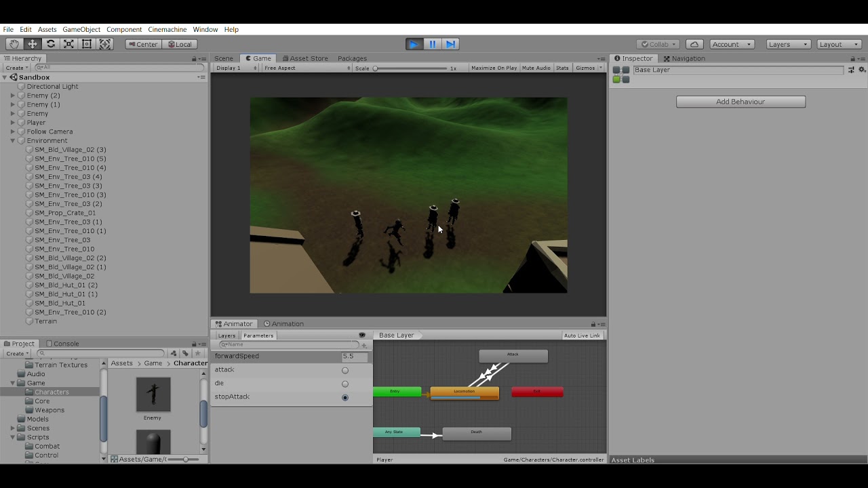868x488 pixels.
Task: Expand the Player object
Action: point(13,123)
